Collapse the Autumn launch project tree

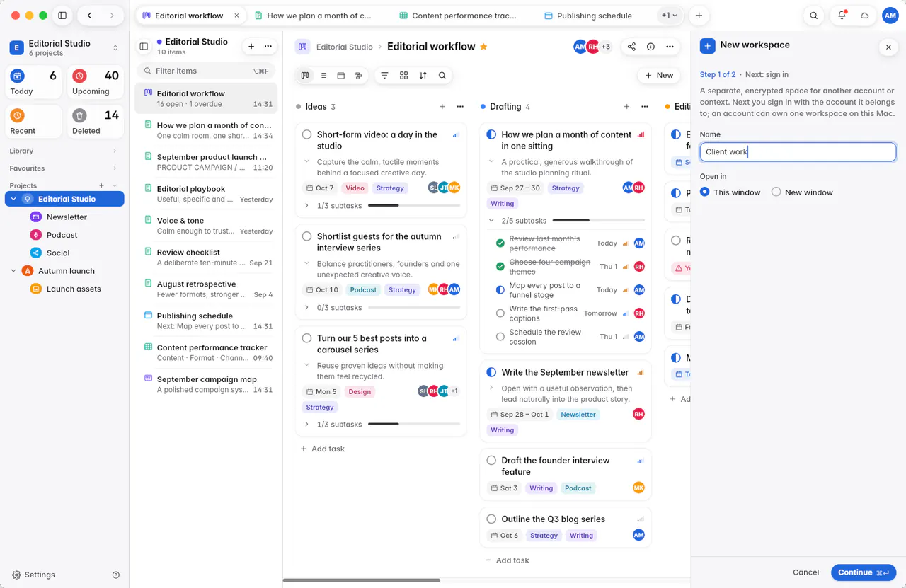[13, 271]
